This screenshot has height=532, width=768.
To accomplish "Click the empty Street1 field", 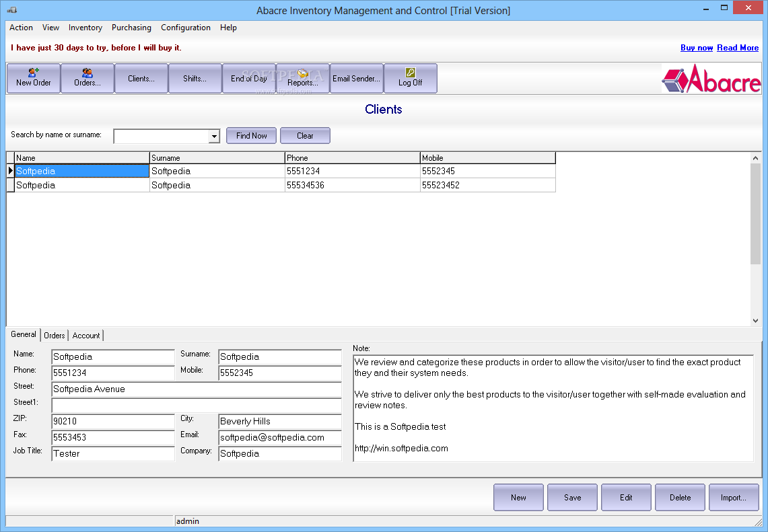I will [197, 406].
